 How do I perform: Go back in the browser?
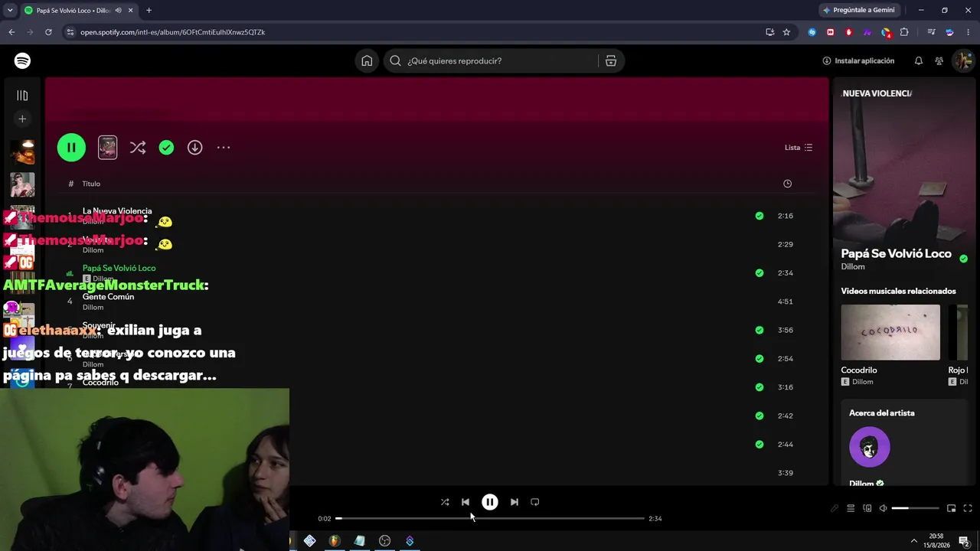[11, 32]
